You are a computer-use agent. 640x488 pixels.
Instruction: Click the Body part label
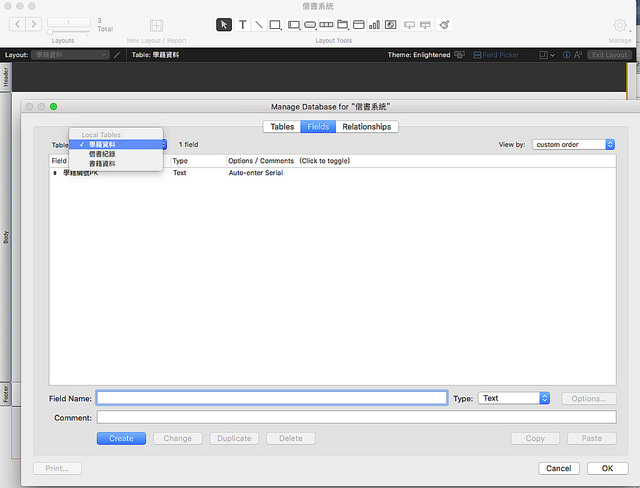point(6,237)
